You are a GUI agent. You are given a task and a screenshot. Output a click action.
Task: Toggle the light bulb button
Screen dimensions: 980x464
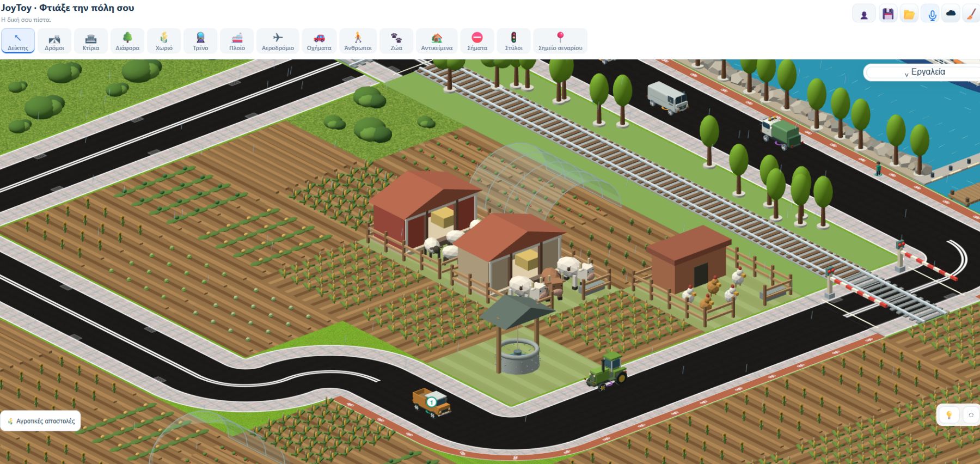pos(948,415)
